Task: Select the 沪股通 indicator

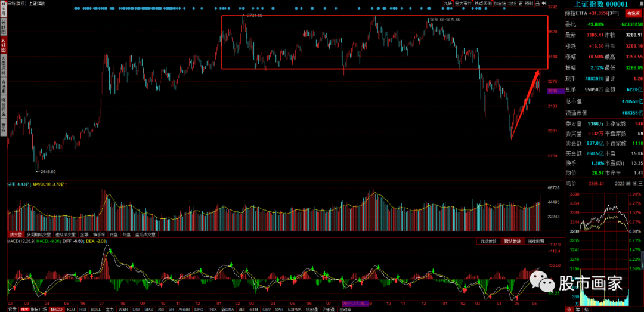Action: (x=328, y=309)
